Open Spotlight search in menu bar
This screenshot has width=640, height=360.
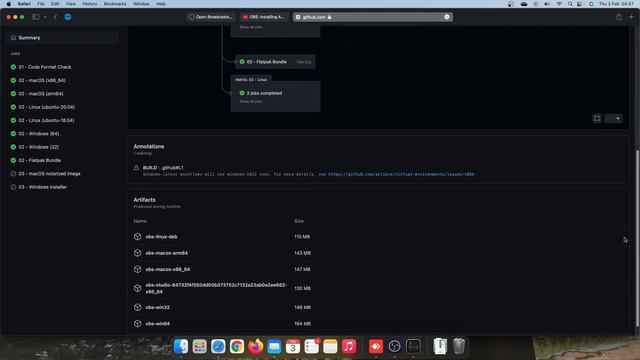(570, 4)
